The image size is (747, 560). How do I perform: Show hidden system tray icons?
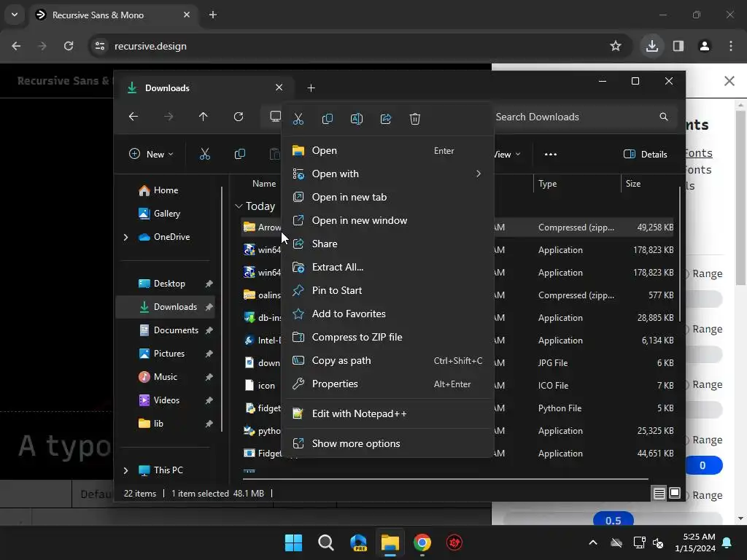click(593, 542)
